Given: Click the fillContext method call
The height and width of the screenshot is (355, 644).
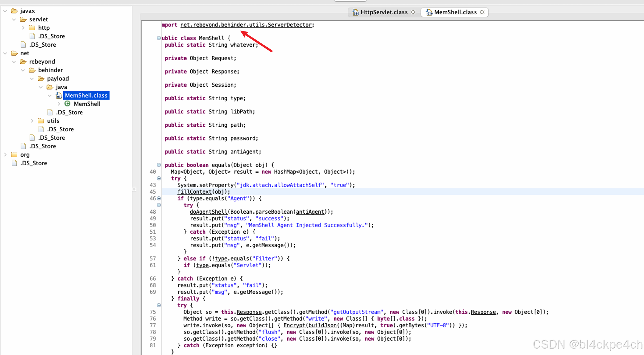Looking at the screenshot, I should tap(194, 192).
